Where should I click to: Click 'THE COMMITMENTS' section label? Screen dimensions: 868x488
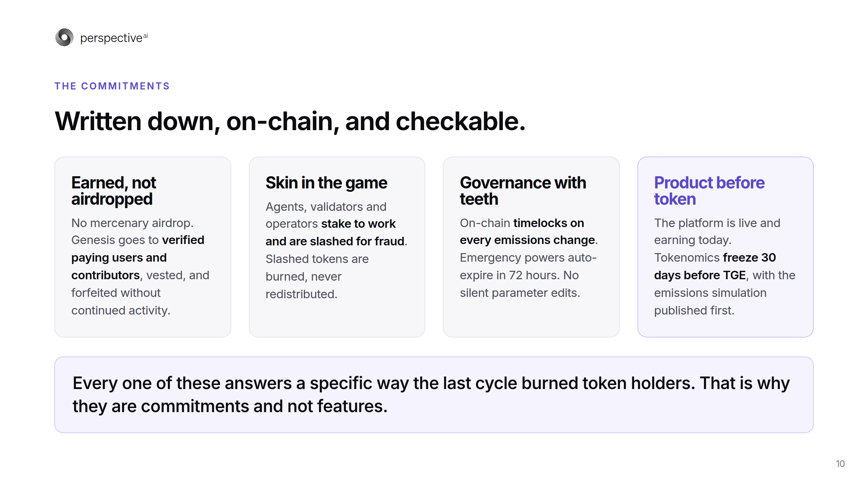[112, 86]
